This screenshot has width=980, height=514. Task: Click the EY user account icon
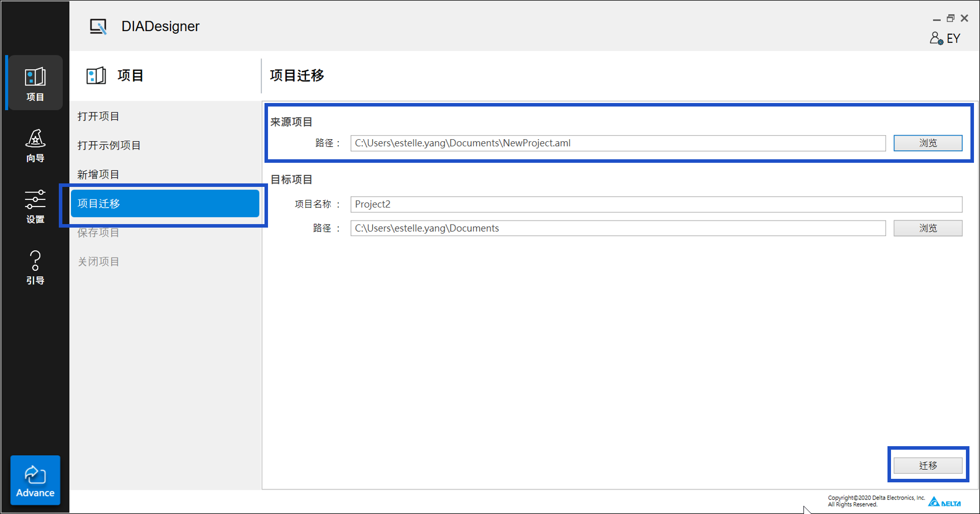936,39
